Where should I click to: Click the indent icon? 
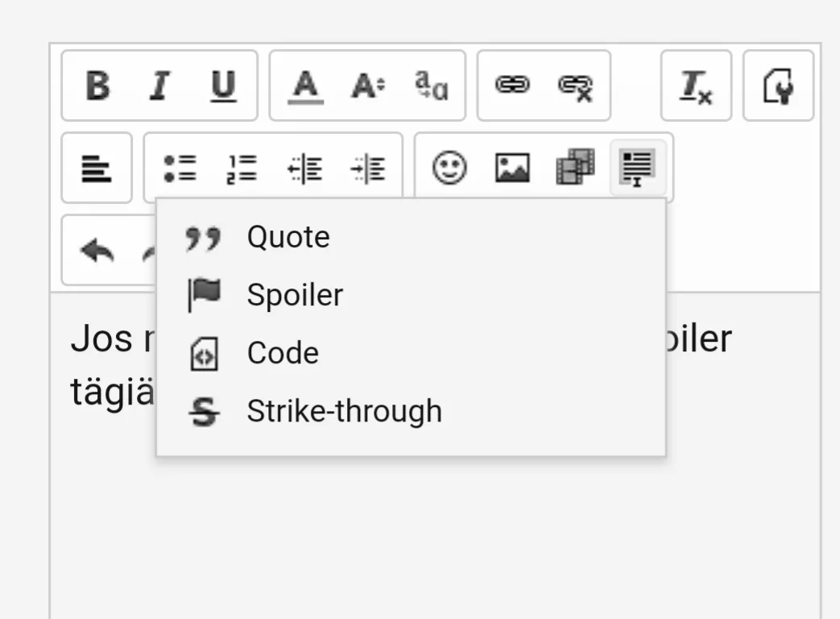coord(368,168)
